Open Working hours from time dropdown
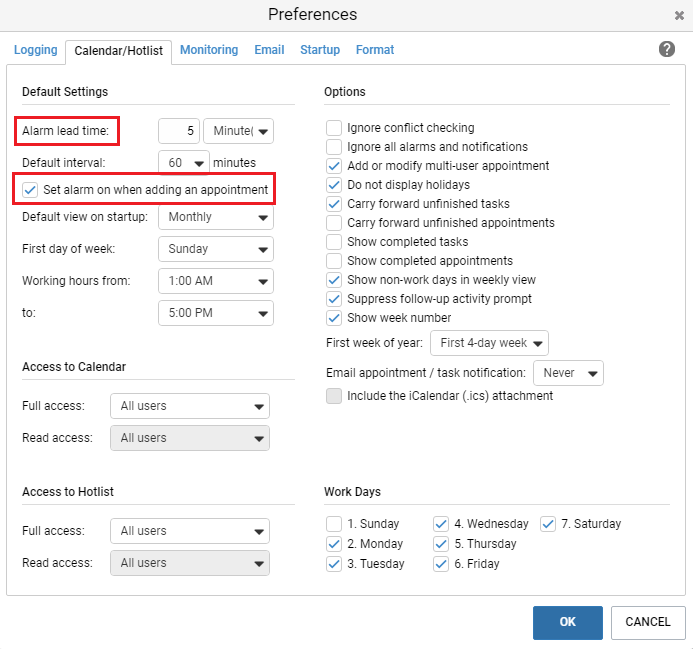This screenshot has height=649, width=693. [x=216, y=281]
